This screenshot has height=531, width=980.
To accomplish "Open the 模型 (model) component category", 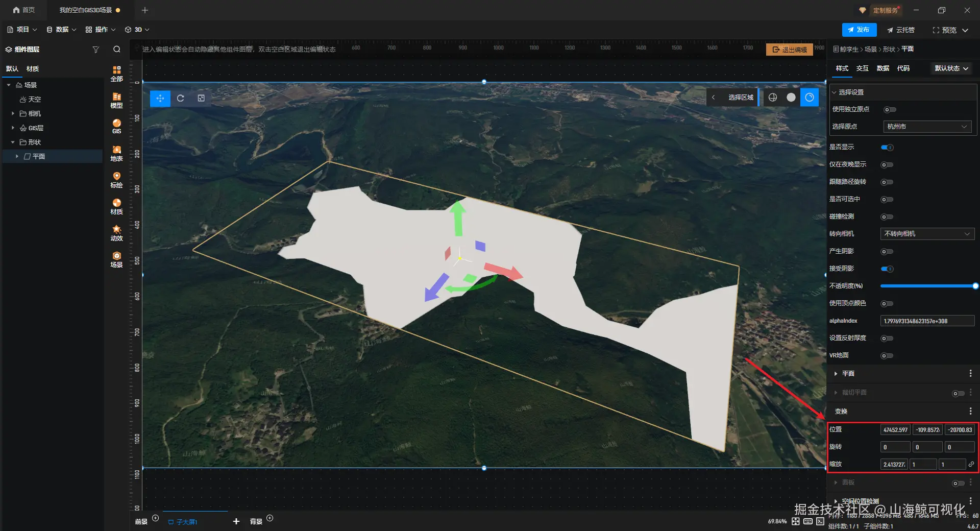I will (x=117, y=100).
